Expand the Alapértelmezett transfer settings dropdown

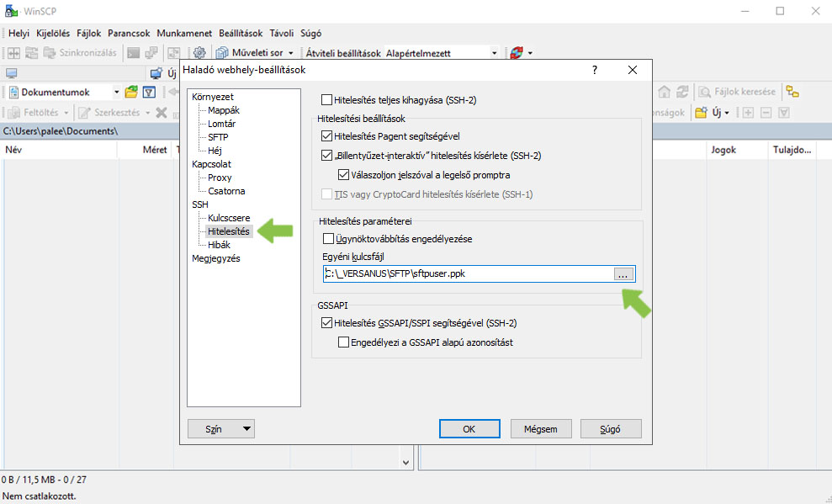click(494, 53)
